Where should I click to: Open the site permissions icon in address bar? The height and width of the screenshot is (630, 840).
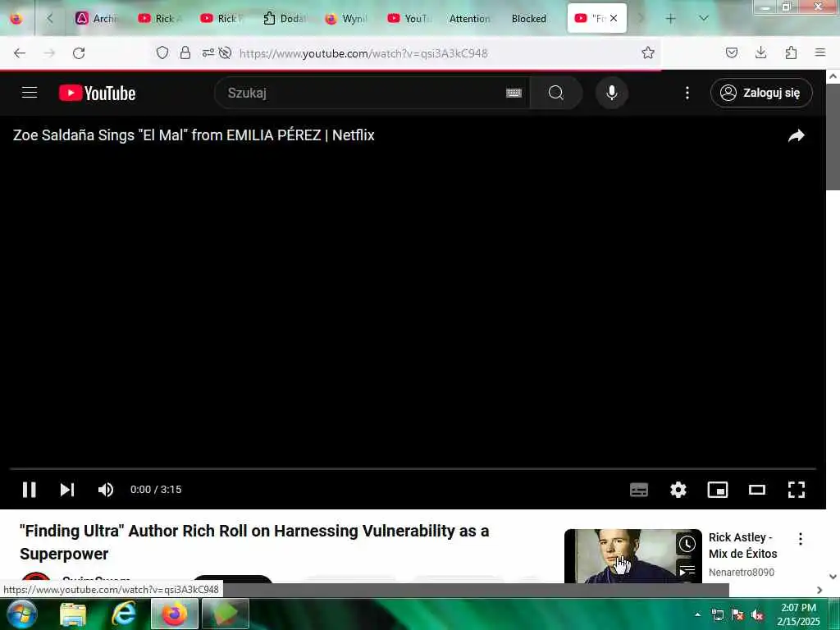coord(208,52)
